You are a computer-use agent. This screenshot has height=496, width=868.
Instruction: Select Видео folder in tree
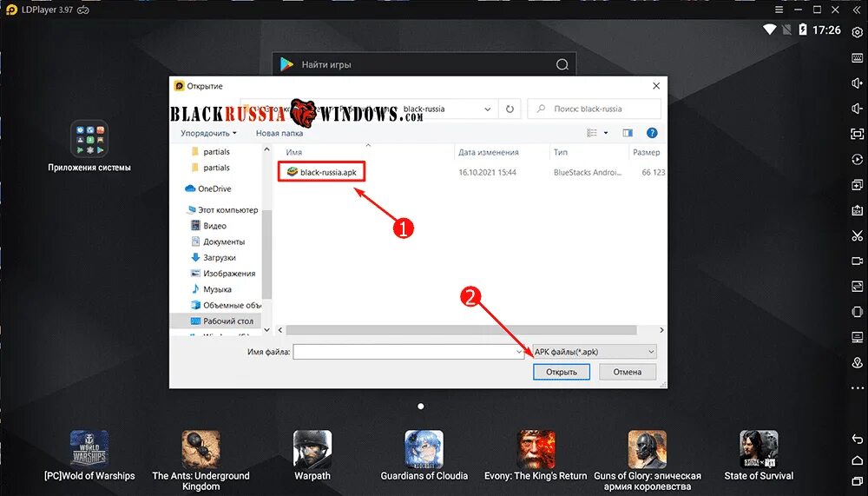click(x=208, y=226)
